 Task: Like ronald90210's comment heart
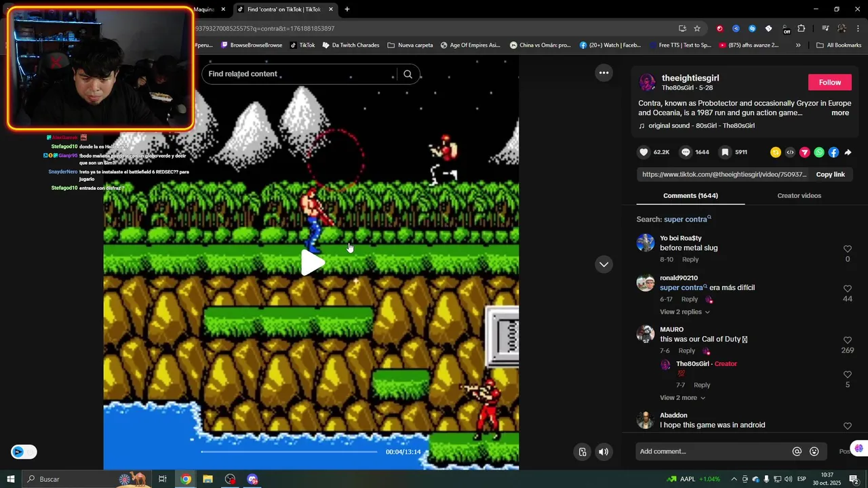click(848, 289)
